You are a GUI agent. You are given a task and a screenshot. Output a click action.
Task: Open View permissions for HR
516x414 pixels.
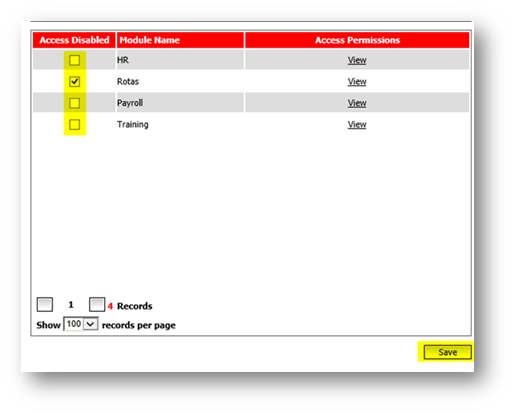point(357,60)
